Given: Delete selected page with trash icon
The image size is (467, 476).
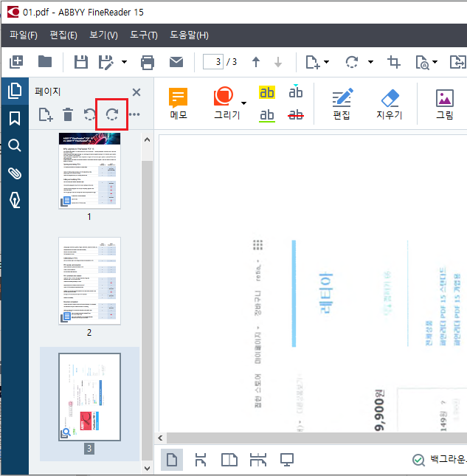Looking at the screenshot, I should click(68, 114).
